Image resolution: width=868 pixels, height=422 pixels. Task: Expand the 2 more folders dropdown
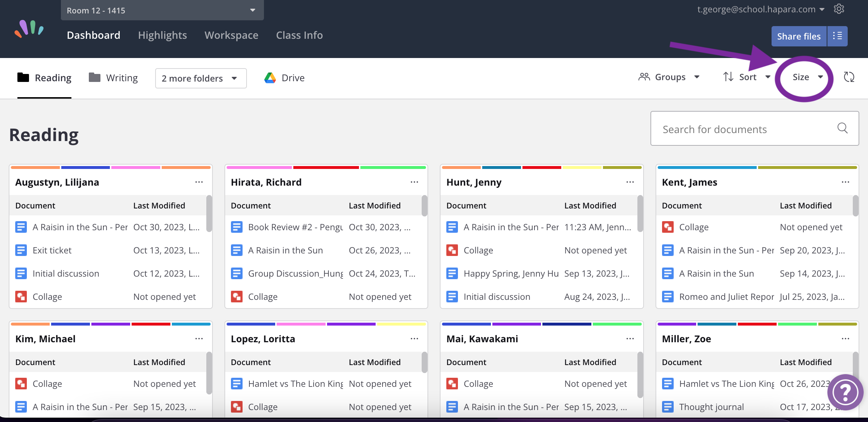tap(201, 78)
